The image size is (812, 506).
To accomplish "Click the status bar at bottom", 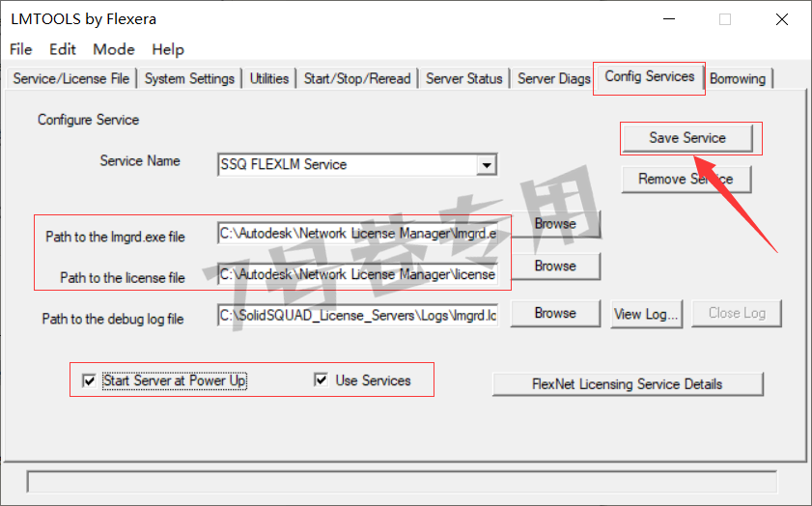I will (x=402, y=482).
